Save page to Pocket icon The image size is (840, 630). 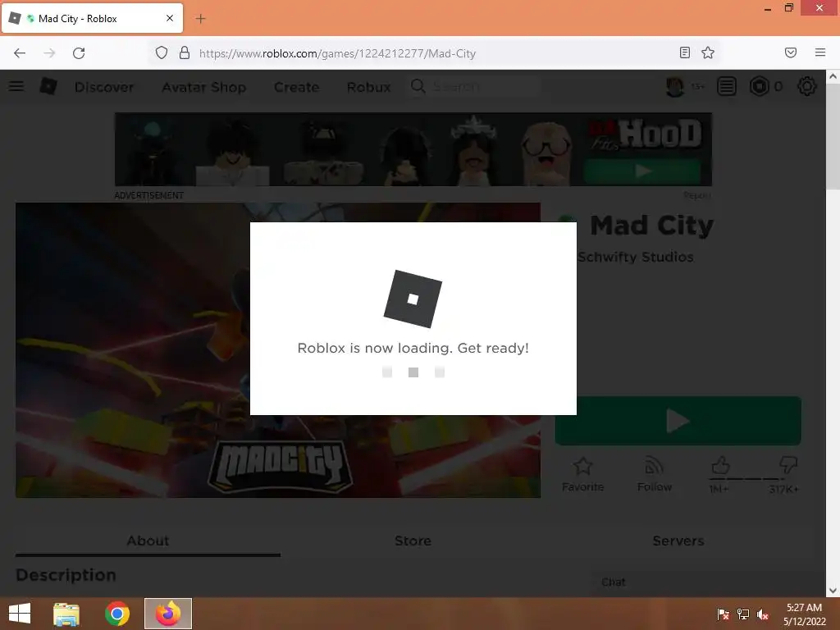coord(791,52)
